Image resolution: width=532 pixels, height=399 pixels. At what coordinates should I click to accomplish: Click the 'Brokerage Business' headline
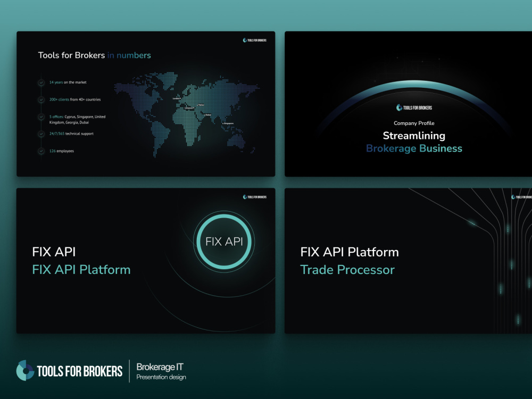click(x=414, y=148)
